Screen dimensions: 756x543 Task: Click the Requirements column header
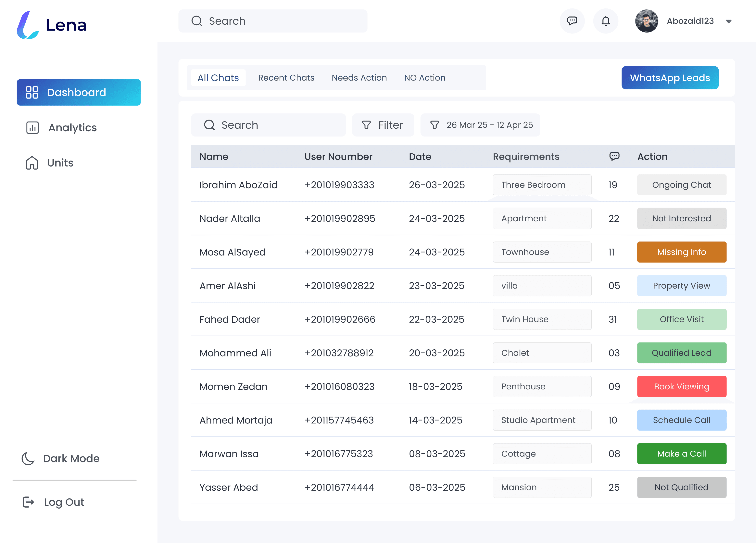[526, 156]
